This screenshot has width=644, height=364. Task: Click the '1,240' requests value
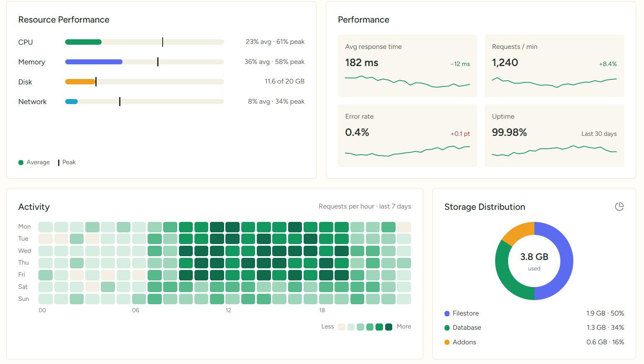(x=505, y=63)
